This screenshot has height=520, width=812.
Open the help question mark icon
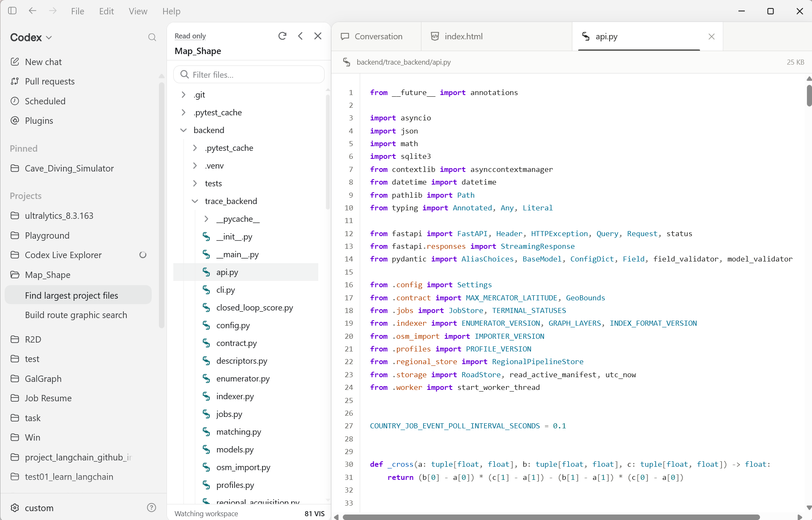coord(151,507)
